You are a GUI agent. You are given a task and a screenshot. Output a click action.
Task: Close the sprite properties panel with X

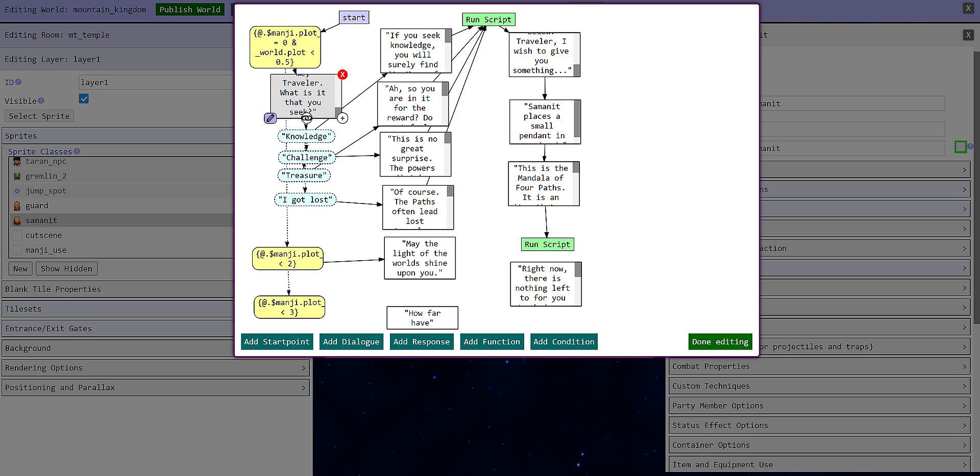click(968, 35)
